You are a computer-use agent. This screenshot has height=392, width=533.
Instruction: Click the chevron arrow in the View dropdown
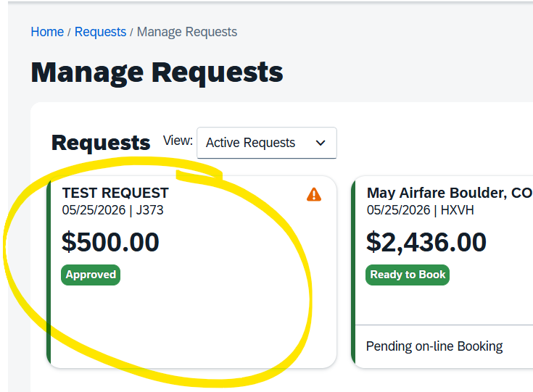pyautogui.click(x=321, y=143)
